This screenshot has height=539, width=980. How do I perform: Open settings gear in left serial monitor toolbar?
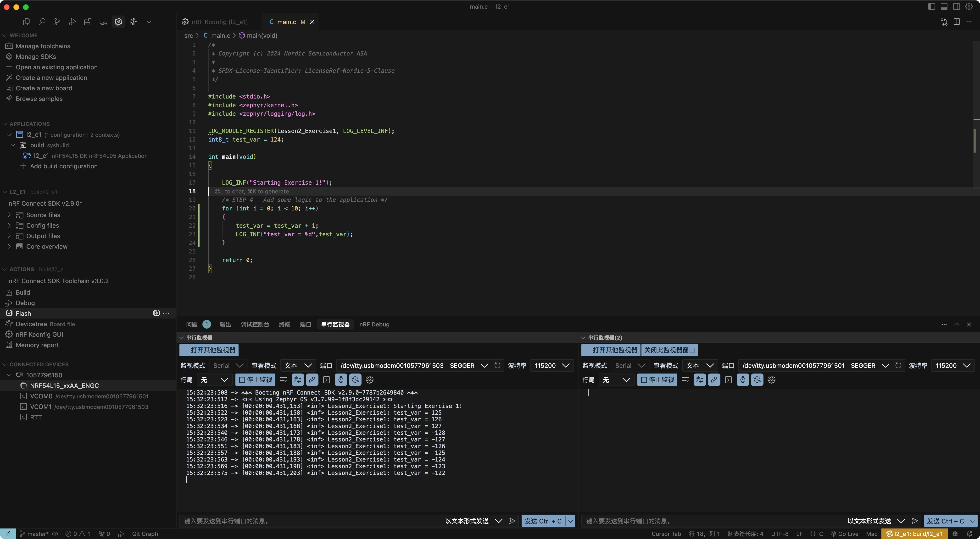(x=369, y=380)
